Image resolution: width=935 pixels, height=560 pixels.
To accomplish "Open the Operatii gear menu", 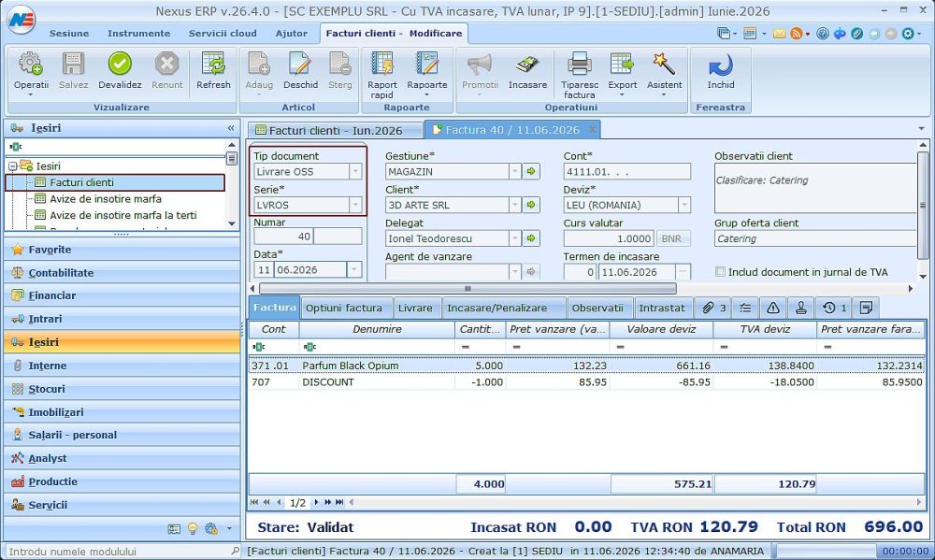I will click(31, 73).
